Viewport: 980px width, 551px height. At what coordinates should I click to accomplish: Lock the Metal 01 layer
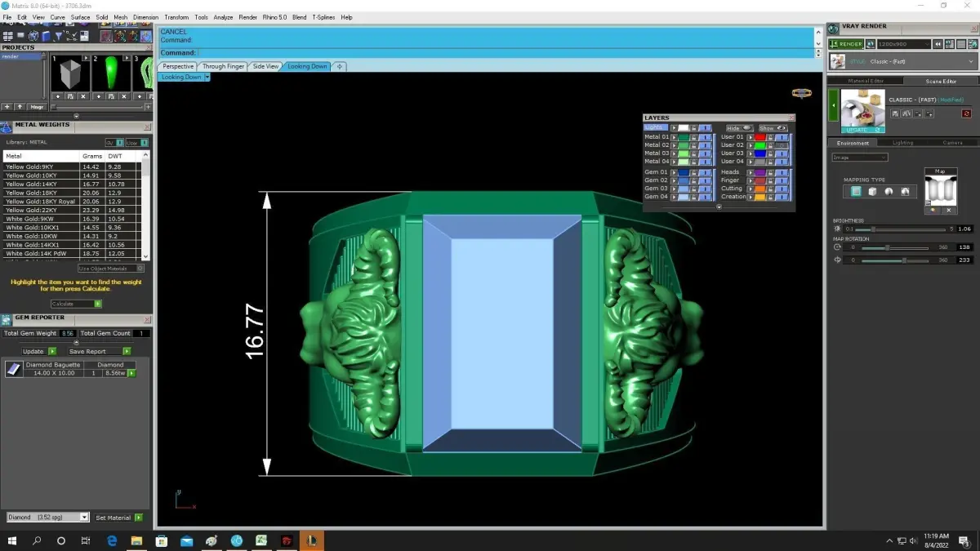click(693, 137)
